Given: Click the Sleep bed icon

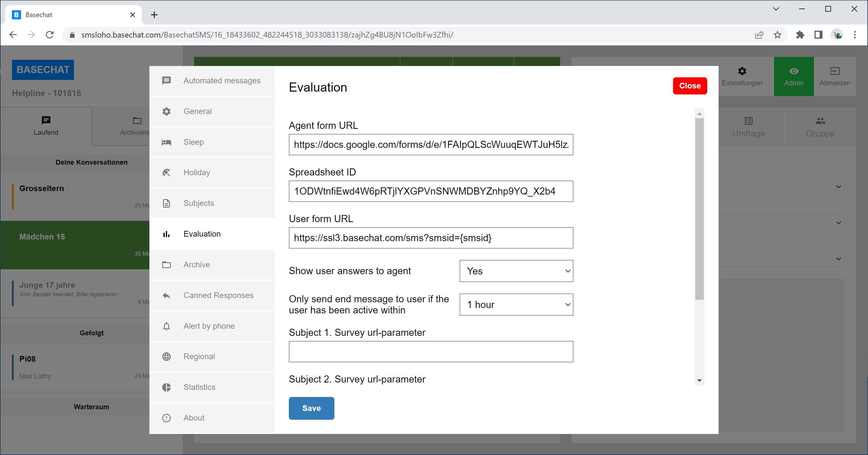Looking at the screenshot, I should (166, 142).
